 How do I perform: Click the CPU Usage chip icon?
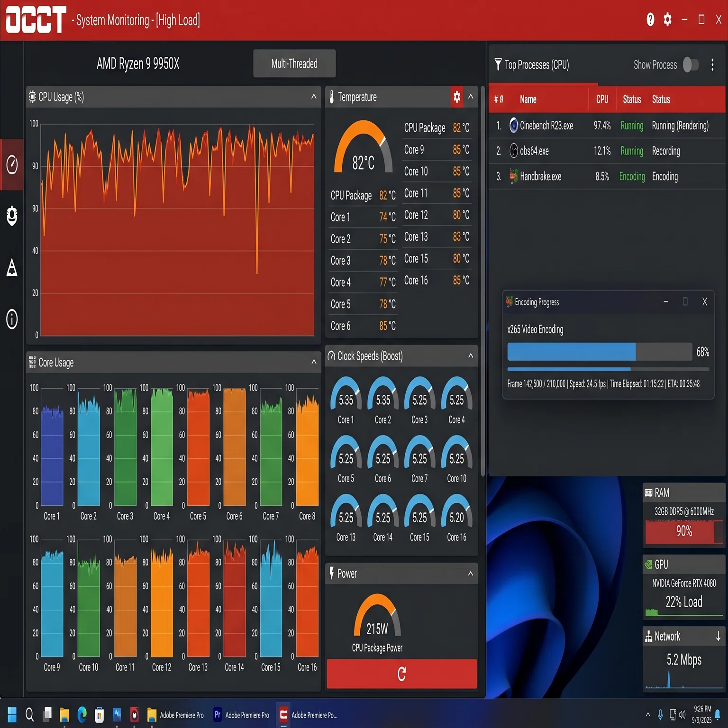[32, 97]
